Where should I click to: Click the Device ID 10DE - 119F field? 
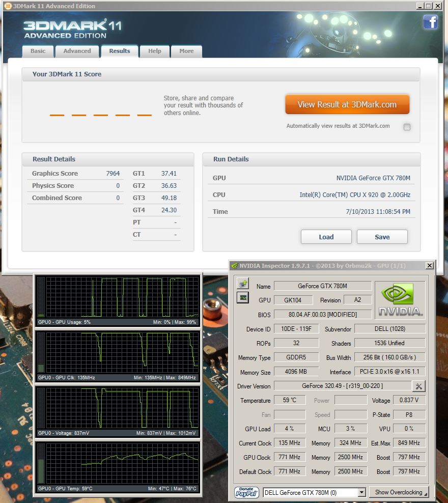296,329
